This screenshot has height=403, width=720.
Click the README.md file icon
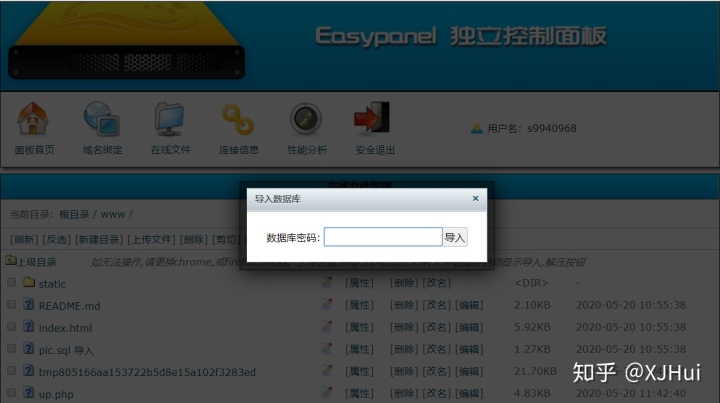click(28, 304)
